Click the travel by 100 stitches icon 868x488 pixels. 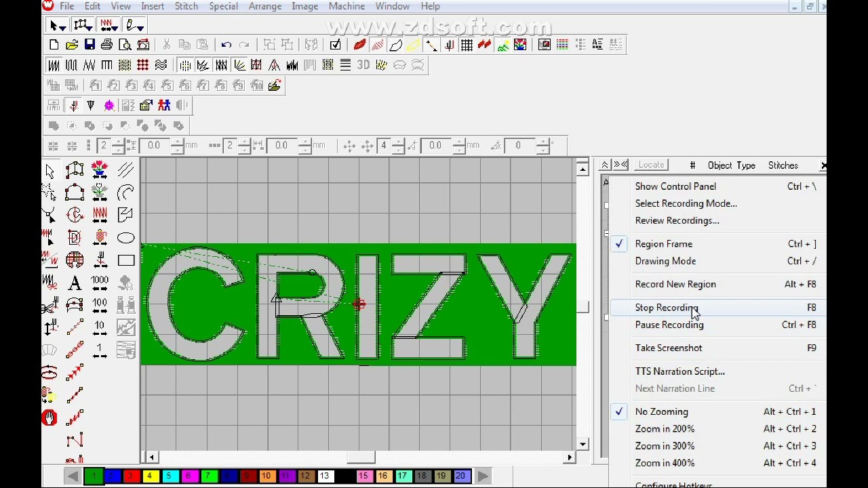pyautogui.click(x=100, y=306)
